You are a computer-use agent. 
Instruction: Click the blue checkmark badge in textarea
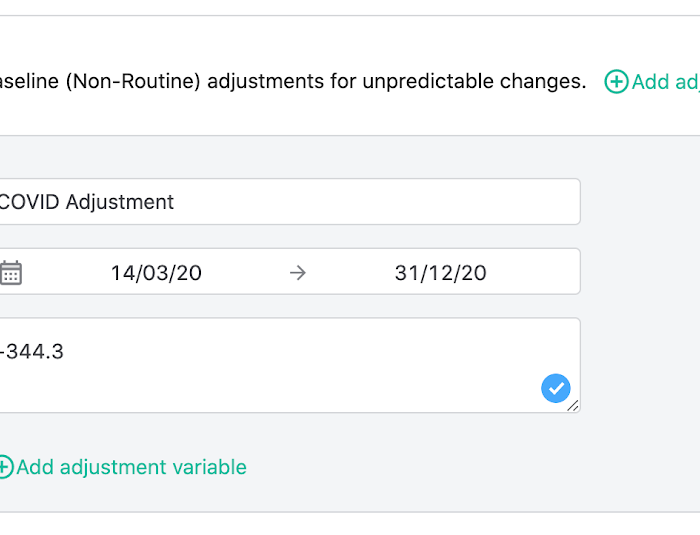pyautogui.click(x=556, y=388)
